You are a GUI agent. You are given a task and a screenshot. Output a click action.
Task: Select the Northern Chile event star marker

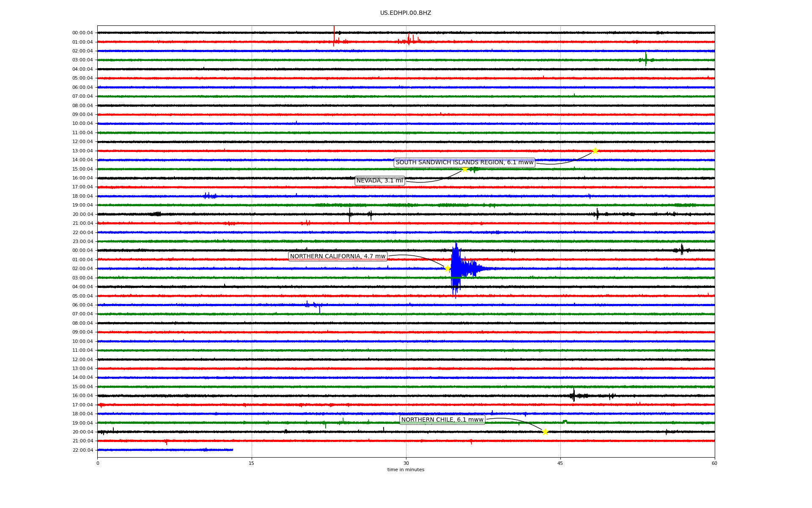pyautogui.click(x=545, y=432)
